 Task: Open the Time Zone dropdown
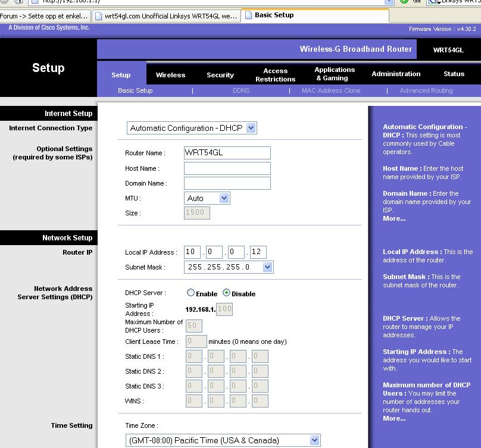click(x=223, y=440)
